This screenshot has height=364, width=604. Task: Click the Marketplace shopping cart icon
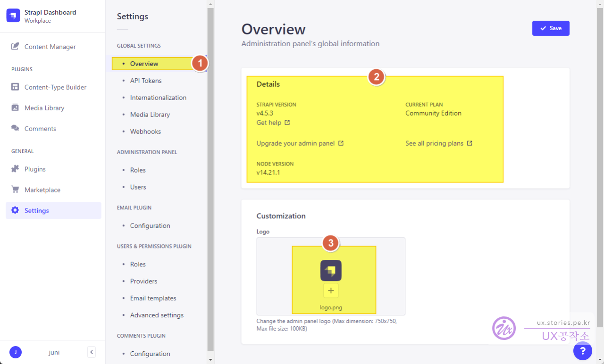tap(15, 190)
